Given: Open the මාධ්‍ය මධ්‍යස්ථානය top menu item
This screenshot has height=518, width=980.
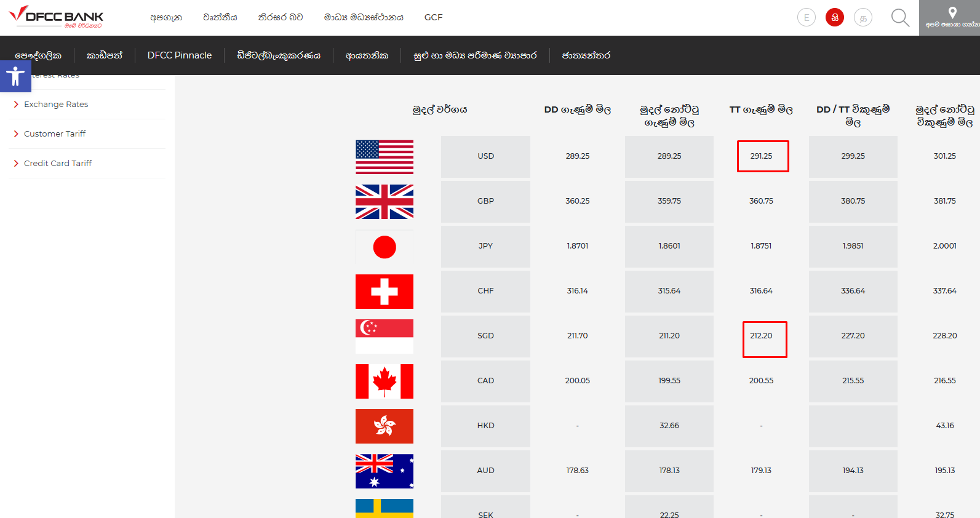Looking at the screenshot, I should click(x=364, y=17).
